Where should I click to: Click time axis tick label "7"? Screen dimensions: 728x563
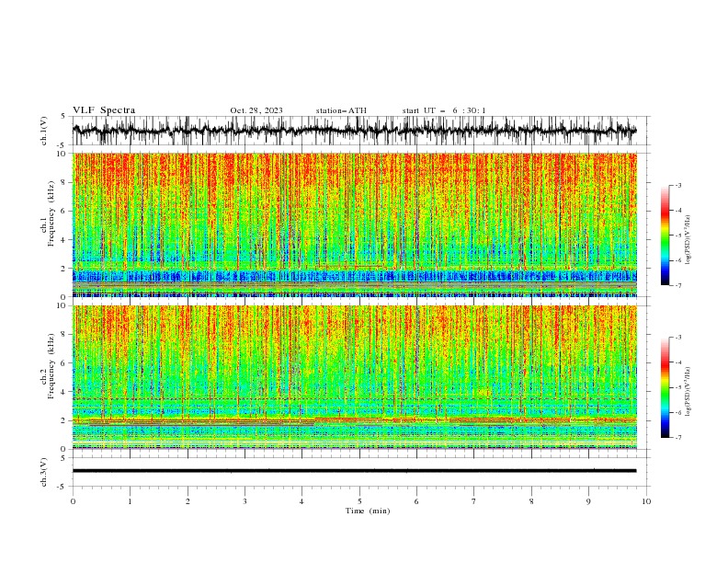[474, 501]
